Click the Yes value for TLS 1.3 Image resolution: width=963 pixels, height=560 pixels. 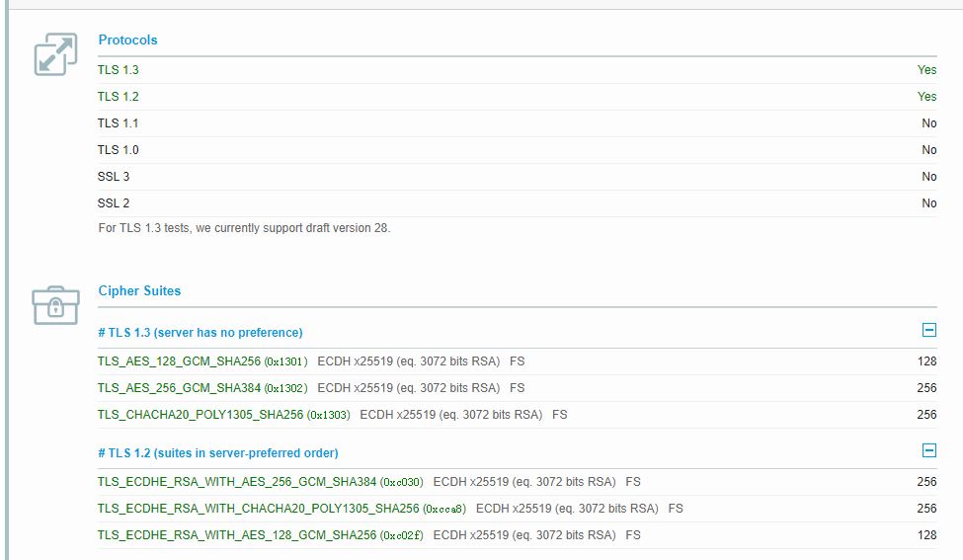926,70
